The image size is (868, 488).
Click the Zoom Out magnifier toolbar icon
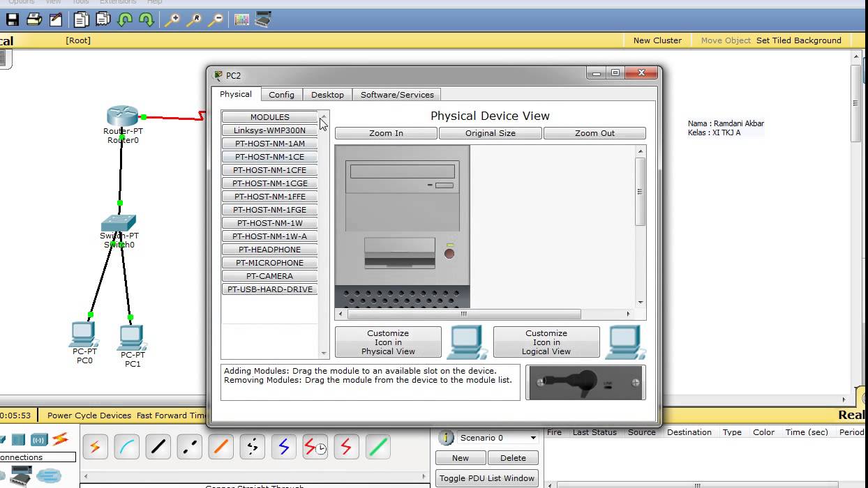[216, 20]
